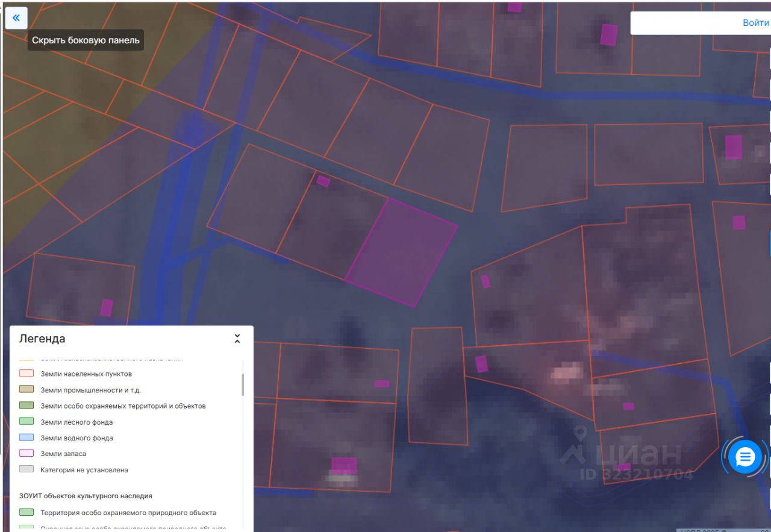This screenshot has width=771, height=532.
Task: Click the legend label Земли промышленности и т.д.
Action: (x=91, y=390)
